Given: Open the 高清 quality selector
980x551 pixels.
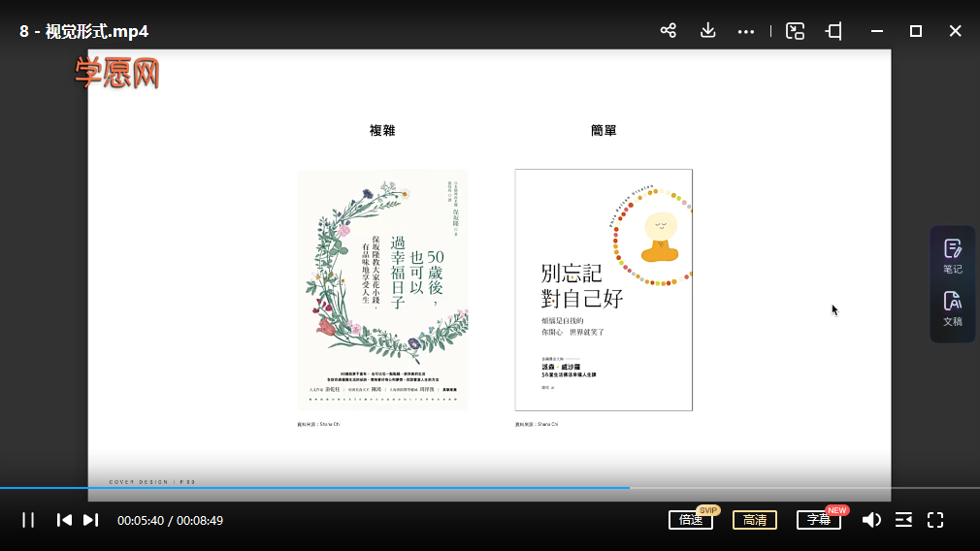Looking at the screenshot, I should 755,520.
